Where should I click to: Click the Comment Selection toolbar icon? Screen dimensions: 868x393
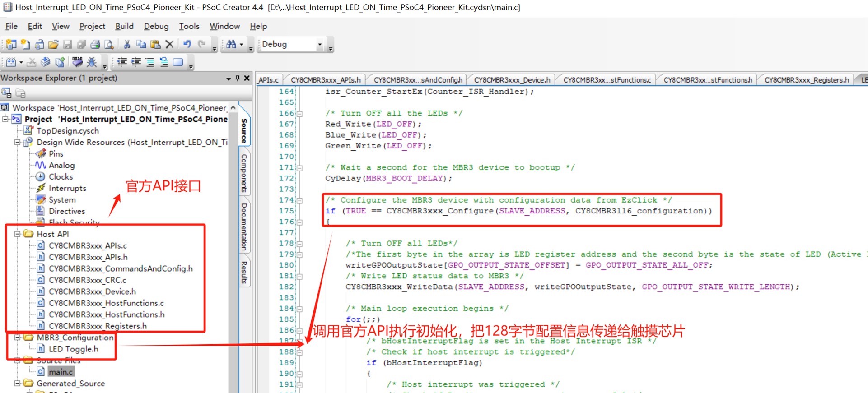tap(150, 62)
